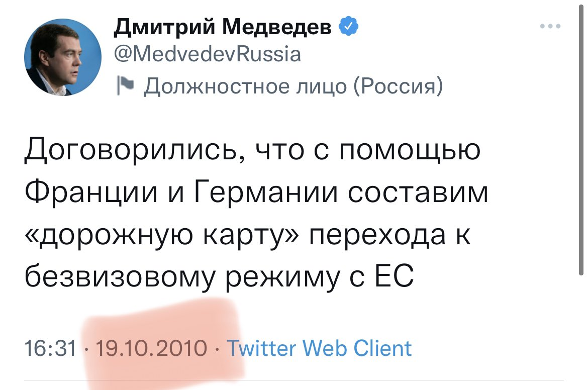Image resolution: width=588 pixels, height=390 pixels.
Task: Open the tweet's three-dot More menu
Action: (x=550, y=26)
